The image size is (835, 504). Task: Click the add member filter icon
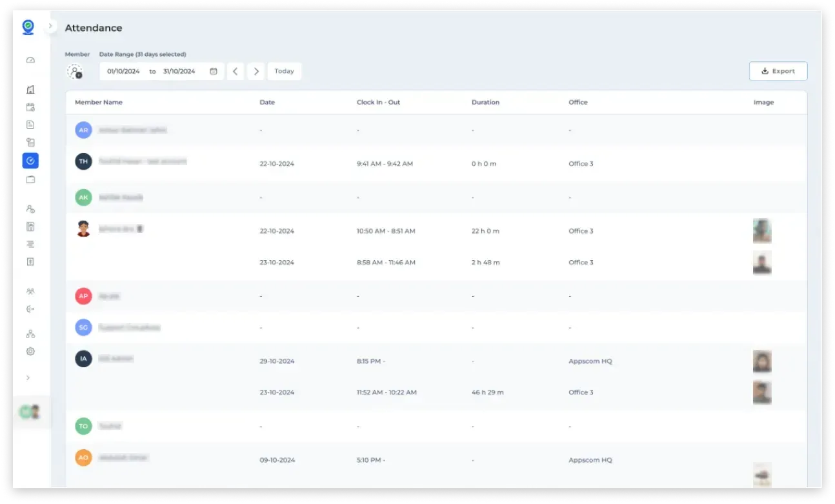pyautogui.click(x=75, y=72)
